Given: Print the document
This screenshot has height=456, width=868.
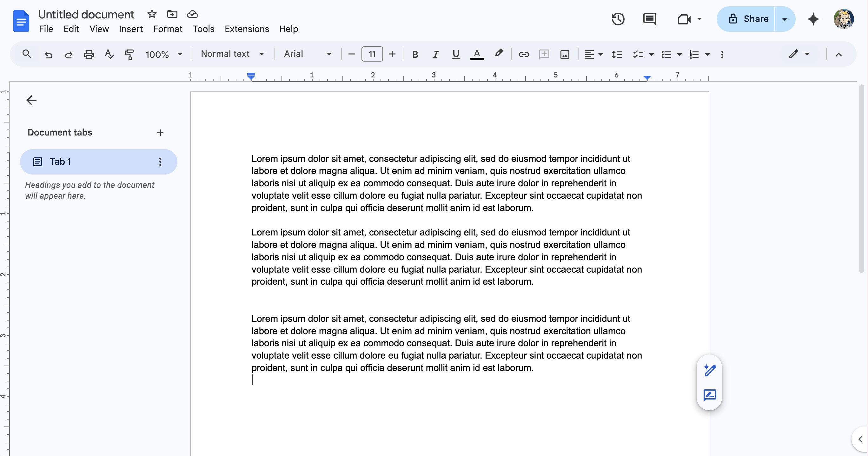Looking at the screenshot, I should 89,54.
